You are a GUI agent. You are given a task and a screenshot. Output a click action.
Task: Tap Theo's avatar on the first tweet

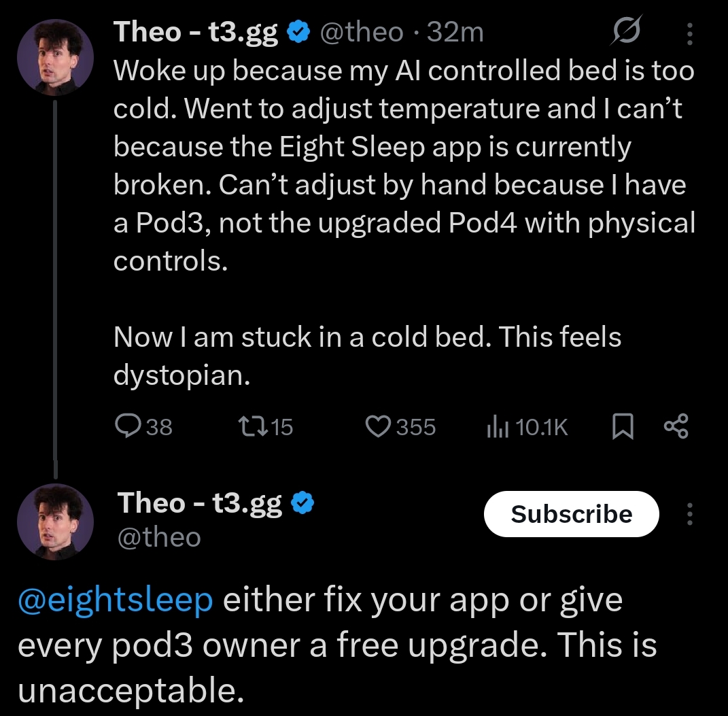click(54, 56)
